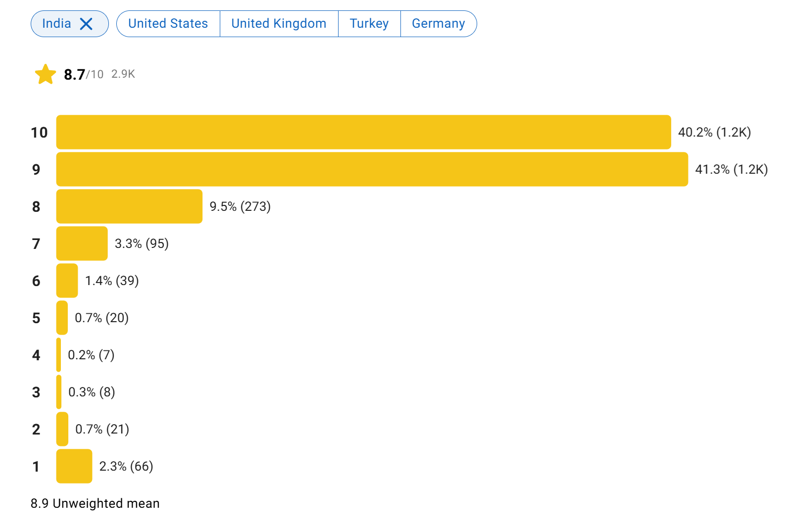Open the 41.3% (1.2K) label
The image size is (786, 532).
731,169
